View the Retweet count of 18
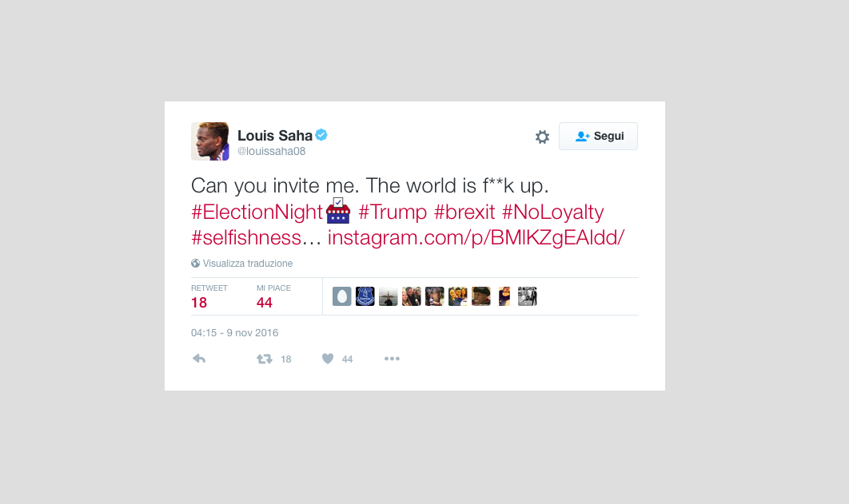 [199, 302]
